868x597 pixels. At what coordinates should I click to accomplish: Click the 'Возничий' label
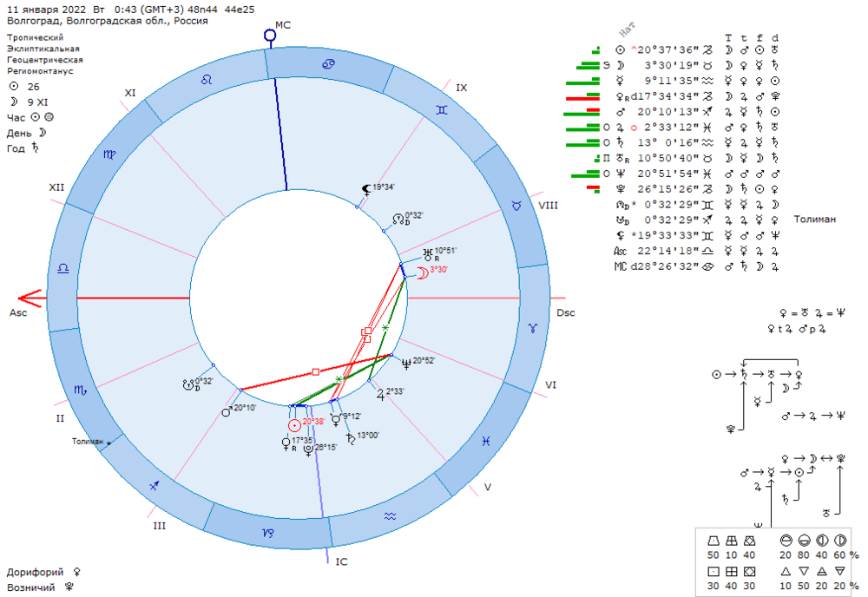coord(30,587)
